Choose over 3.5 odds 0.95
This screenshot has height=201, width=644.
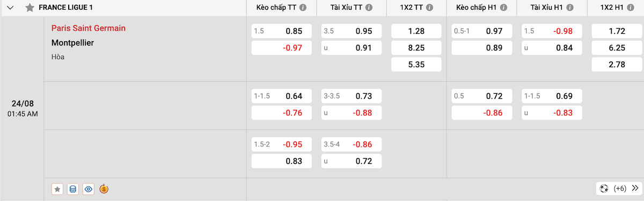click(x=352, y=31)
